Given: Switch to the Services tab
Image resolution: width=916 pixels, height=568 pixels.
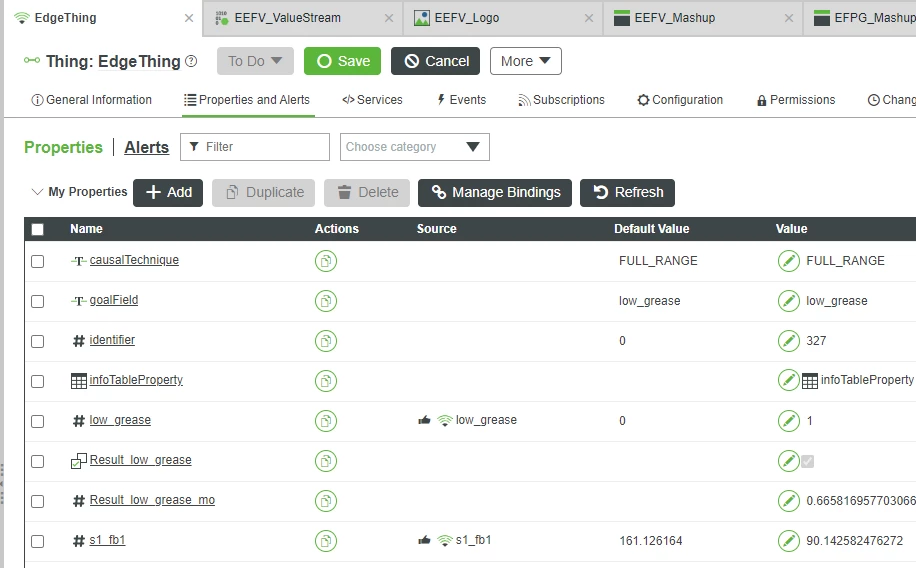Looking at the screenshot, I should point(372,100).
